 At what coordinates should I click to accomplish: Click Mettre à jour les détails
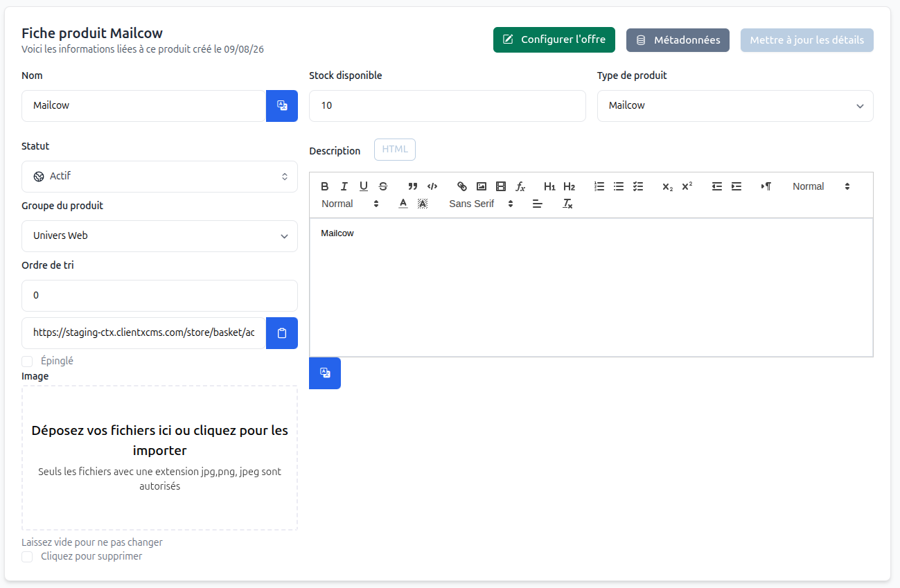coord(806,40)
